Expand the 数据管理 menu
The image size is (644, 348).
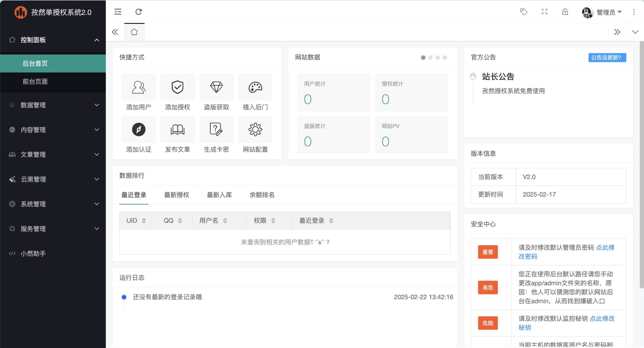pos(53,105)
